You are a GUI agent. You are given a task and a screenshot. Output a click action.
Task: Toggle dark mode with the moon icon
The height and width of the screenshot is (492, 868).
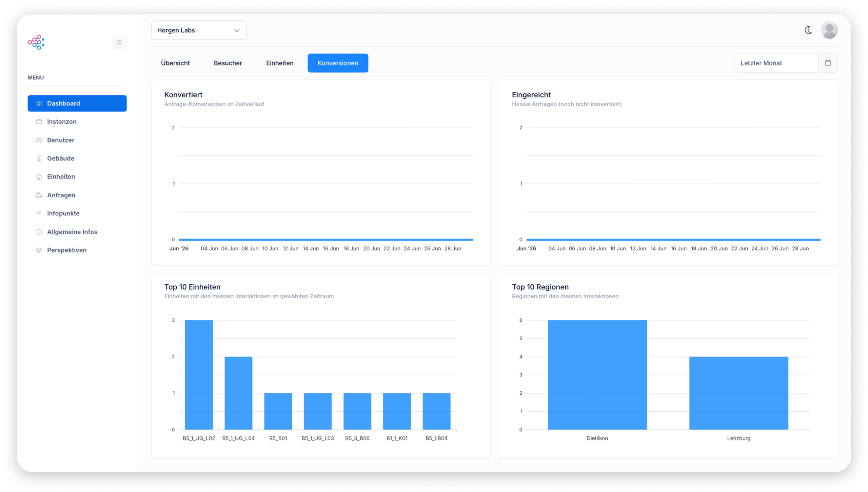(x=808, y=30)
